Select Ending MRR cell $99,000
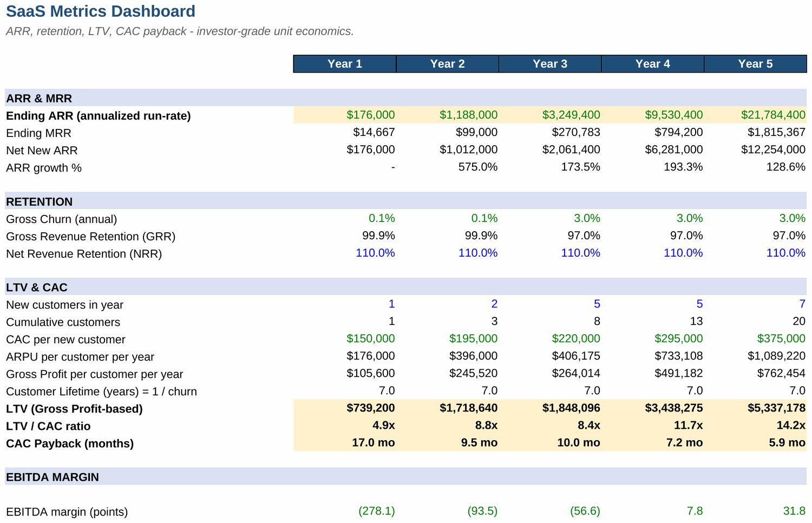The height and width of the screenshot is (523, 812). [448, 132]
